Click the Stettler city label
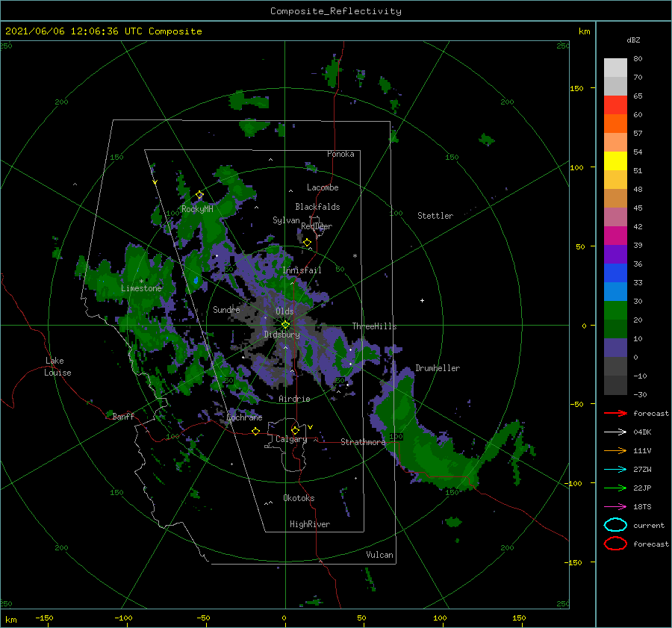Viewport: 672px width, 628px height. tap(435, 216)
